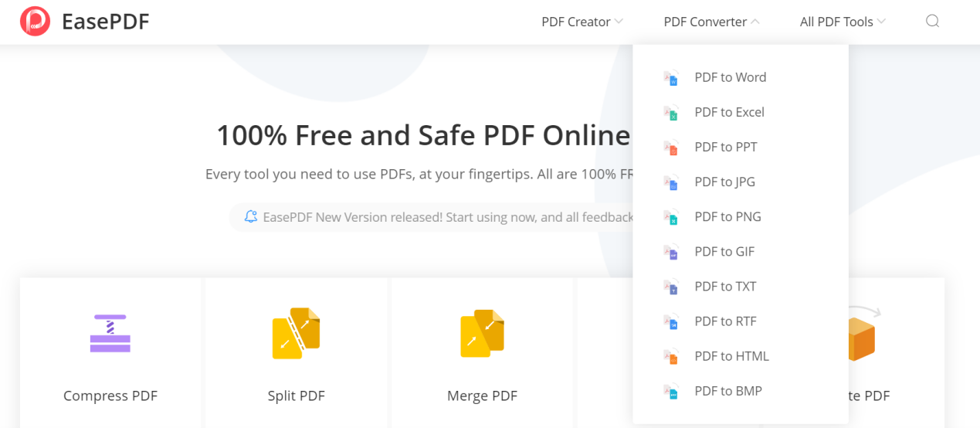980x428 pixels.
Task: Click the PDF to PNG file icon
Action: click(x=670, y=217)
